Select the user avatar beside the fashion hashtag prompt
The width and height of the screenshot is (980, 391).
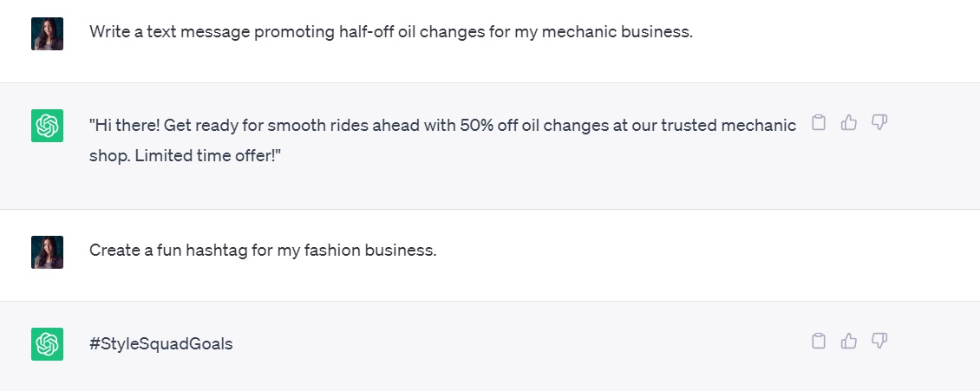47,251
